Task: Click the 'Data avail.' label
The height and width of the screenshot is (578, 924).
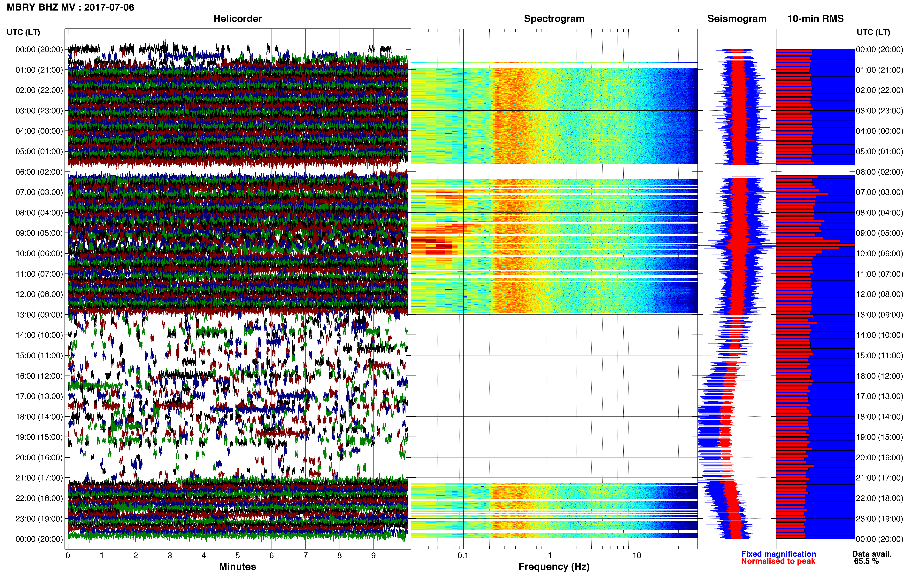Action: [872, 554]
